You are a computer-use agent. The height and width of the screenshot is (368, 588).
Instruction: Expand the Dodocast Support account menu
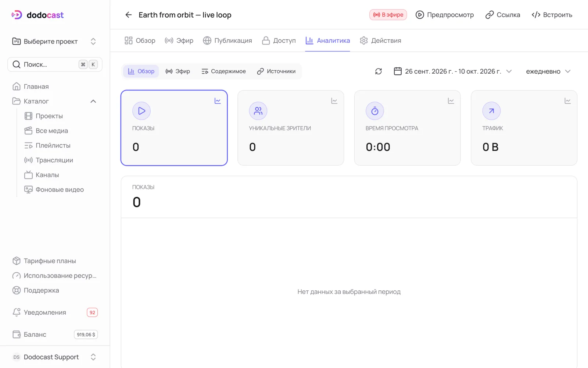[55, 357]
